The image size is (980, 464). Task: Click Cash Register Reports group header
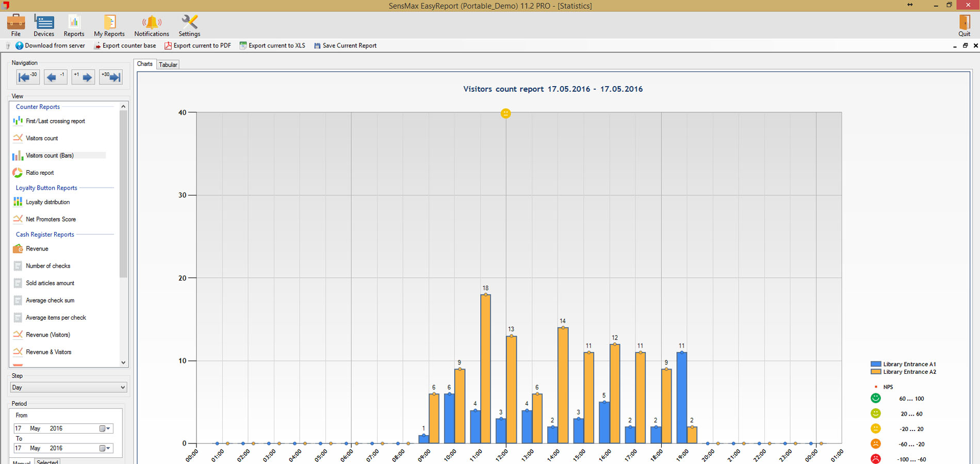pos(45,234)
